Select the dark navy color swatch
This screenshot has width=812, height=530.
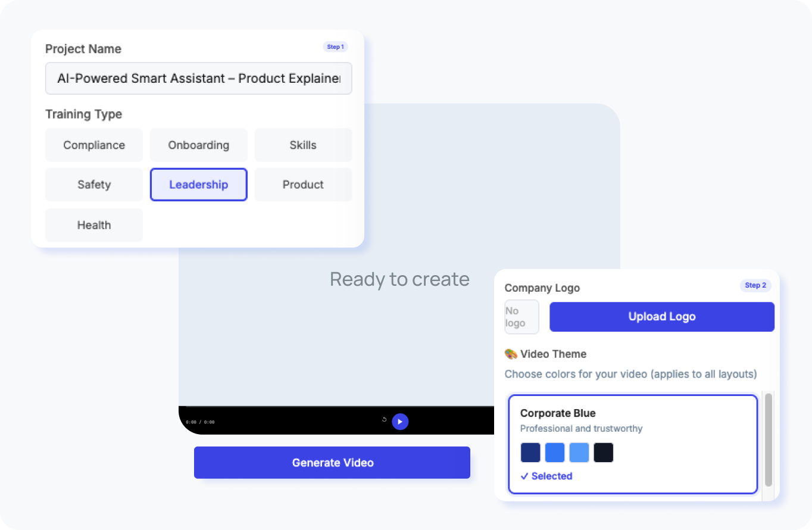click(x=530, y=453)
